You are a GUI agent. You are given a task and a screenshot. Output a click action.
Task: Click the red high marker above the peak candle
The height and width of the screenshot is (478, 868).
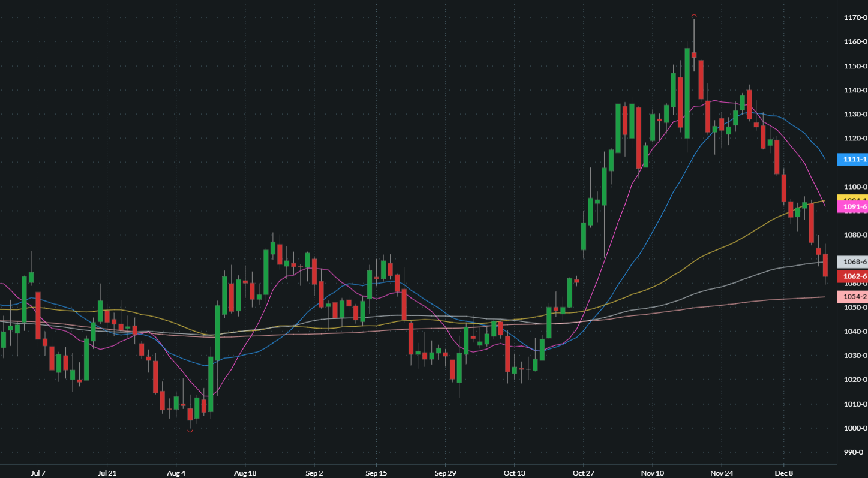(694, 16)
